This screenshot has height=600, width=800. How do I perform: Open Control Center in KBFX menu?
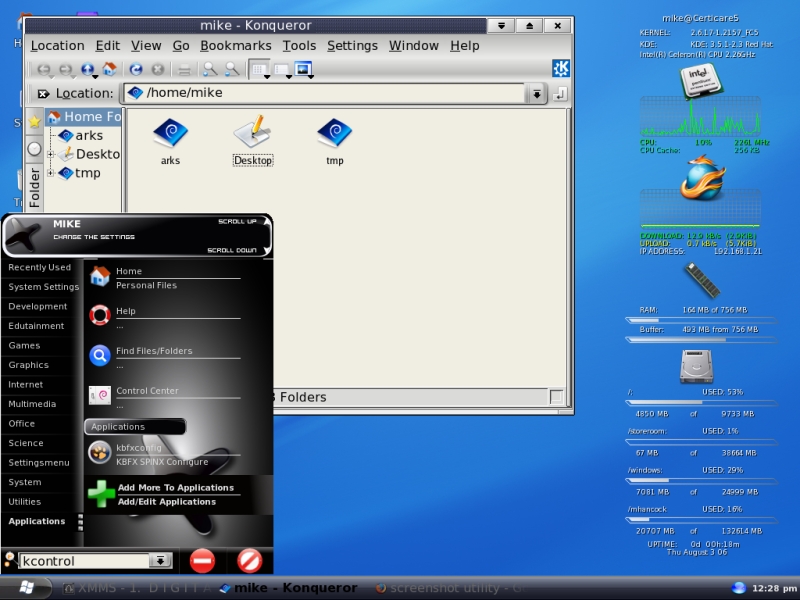(164, 397)
